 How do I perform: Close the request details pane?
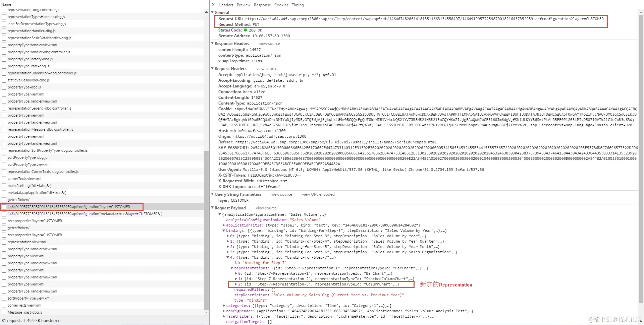point(213,5)
